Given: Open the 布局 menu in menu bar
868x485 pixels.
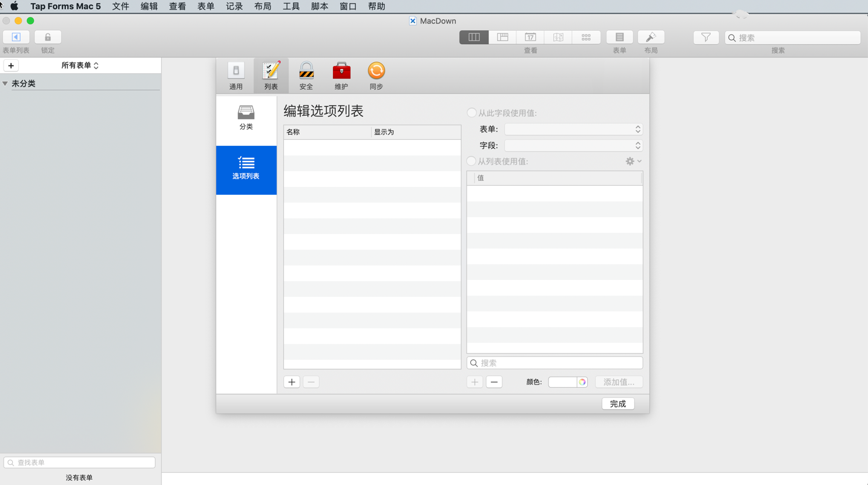Looking at the screenshot, I should point(263,6).
